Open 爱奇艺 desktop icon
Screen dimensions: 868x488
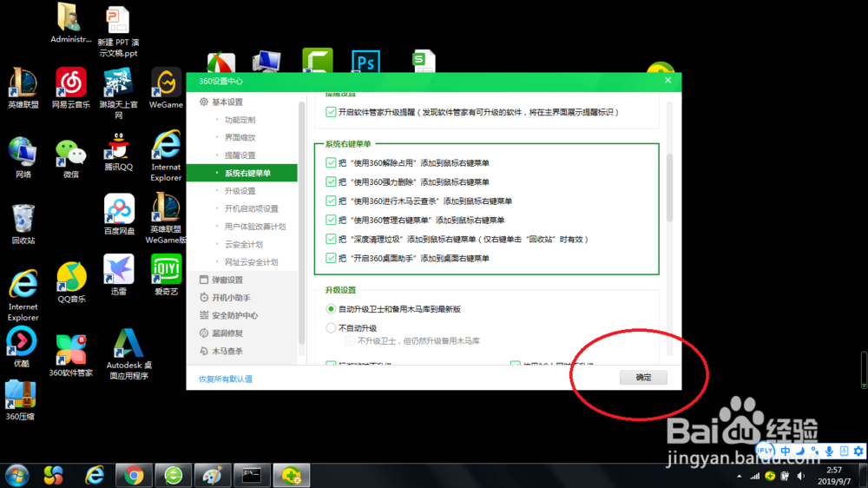166,274
